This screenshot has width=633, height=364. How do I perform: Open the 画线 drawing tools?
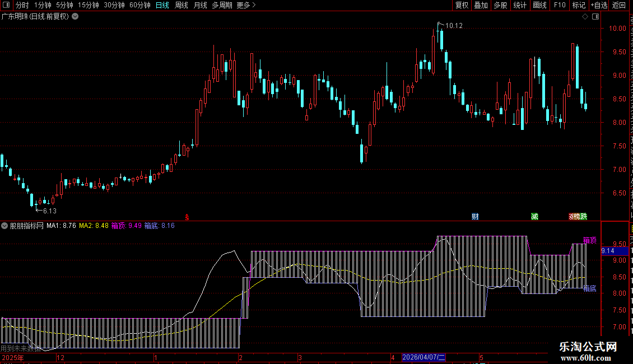tap(539, 5)
